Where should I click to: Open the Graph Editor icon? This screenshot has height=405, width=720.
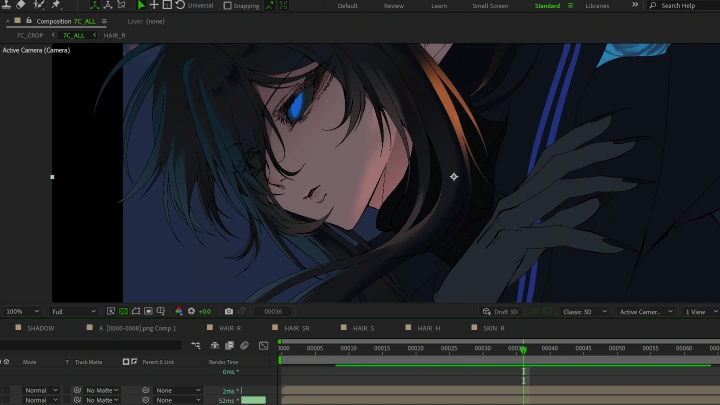(263, 345)
